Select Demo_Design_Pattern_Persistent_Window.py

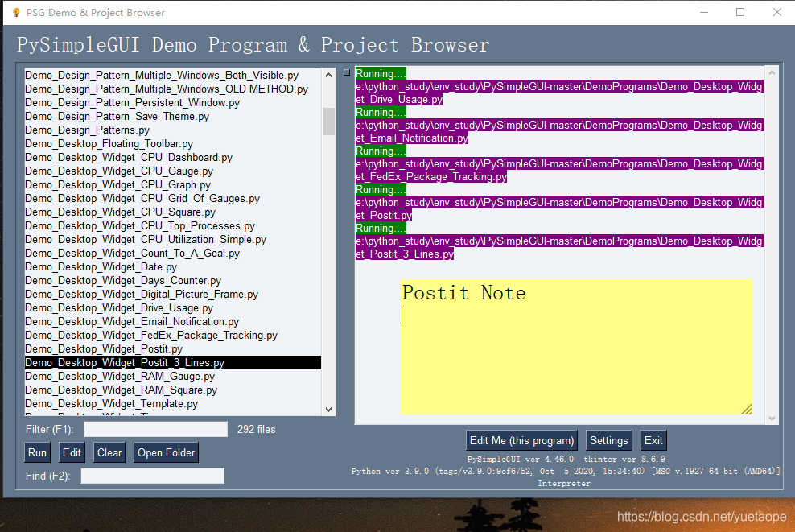[173, 102]
